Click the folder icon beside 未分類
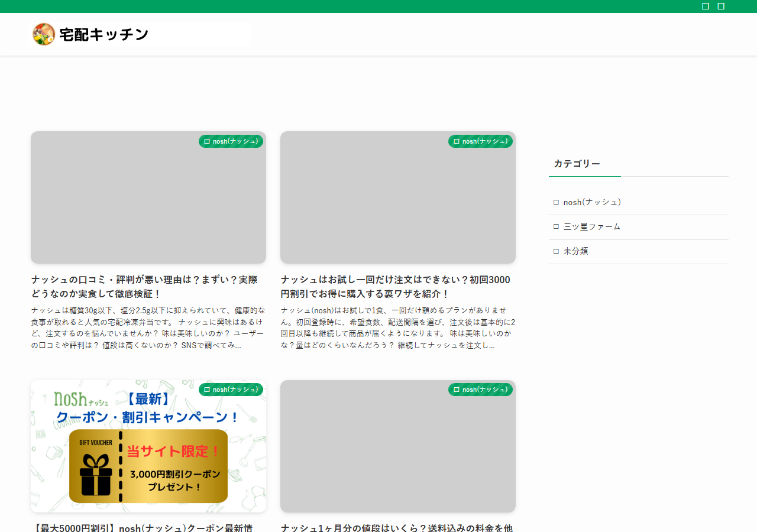Viewport: 757px width, 532px height. coord(556,251)
